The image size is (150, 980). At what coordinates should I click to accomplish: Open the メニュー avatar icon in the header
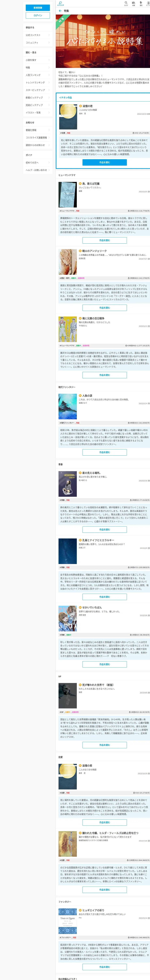coord(148,3)
